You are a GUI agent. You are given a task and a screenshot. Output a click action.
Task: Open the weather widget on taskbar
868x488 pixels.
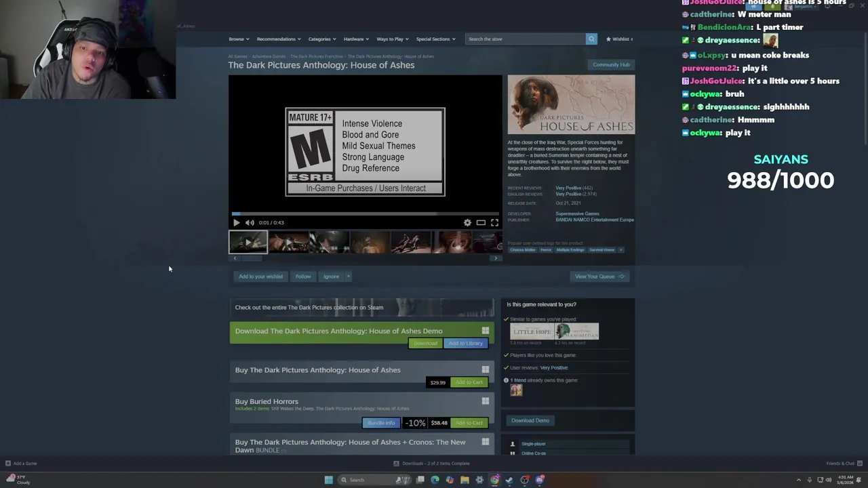tap(18, 480)
